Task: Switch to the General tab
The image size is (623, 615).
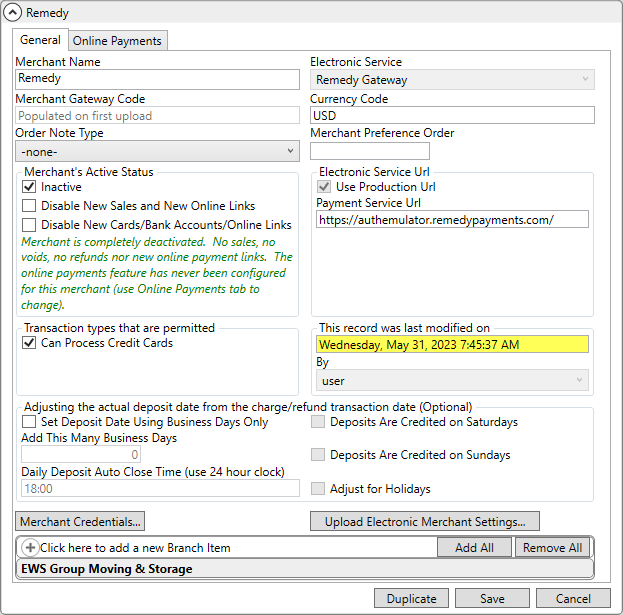Action: 40,40
